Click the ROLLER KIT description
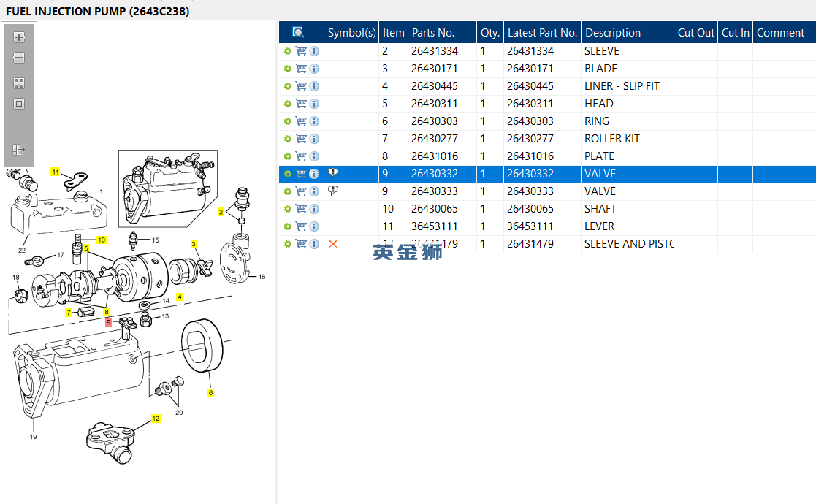Image resolution: width=816 pixels, height=504 pixels. (612, 139)
